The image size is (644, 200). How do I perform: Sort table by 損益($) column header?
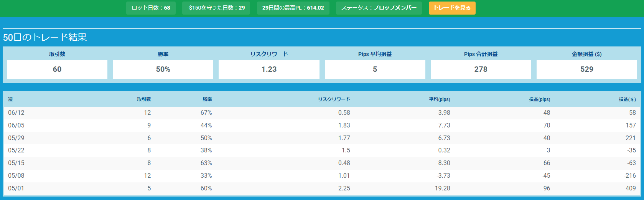coord(627,99)
